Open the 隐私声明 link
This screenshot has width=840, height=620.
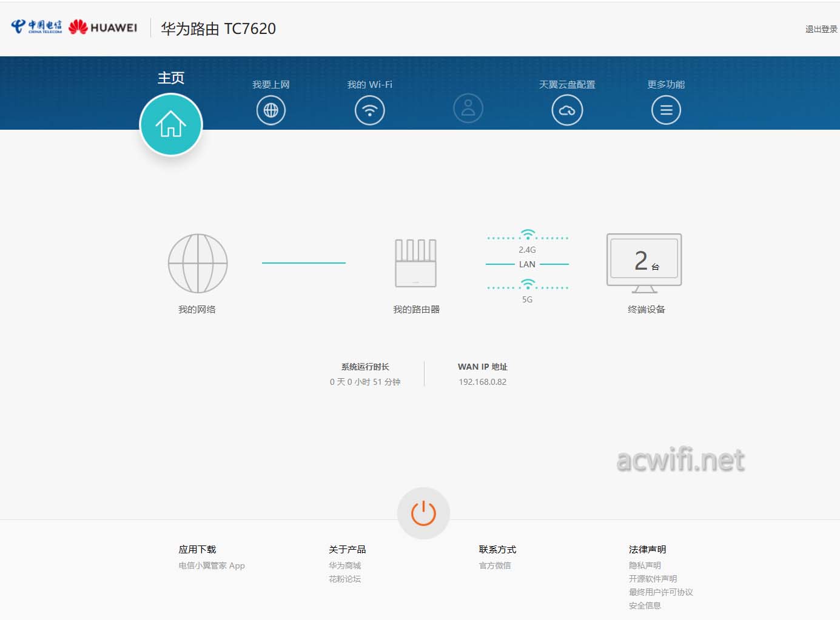point(645,565)
